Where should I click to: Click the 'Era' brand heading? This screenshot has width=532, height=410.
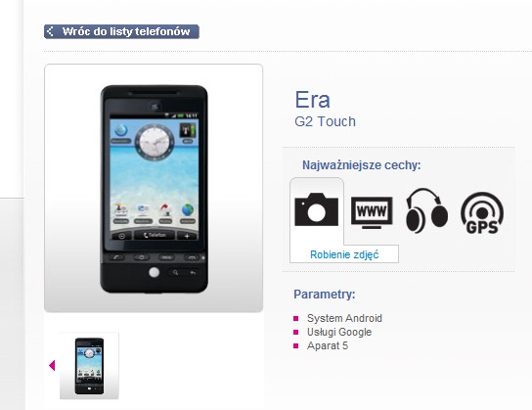tap(312, 100)
